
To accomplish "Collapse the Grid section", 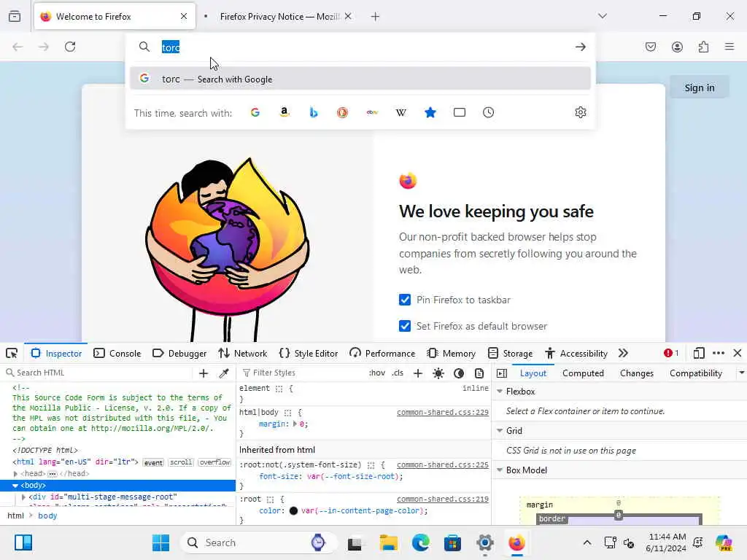I will pyautogui.click(x=500, y=430).
